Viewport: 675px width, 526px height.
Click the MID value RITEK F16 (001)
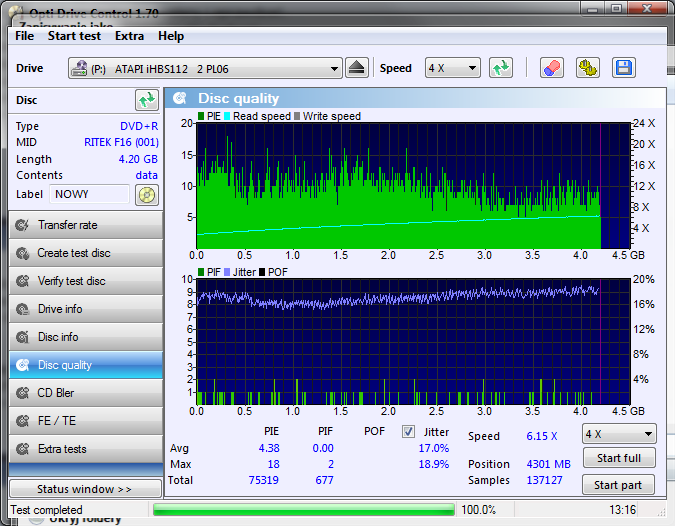click(121, 142)
